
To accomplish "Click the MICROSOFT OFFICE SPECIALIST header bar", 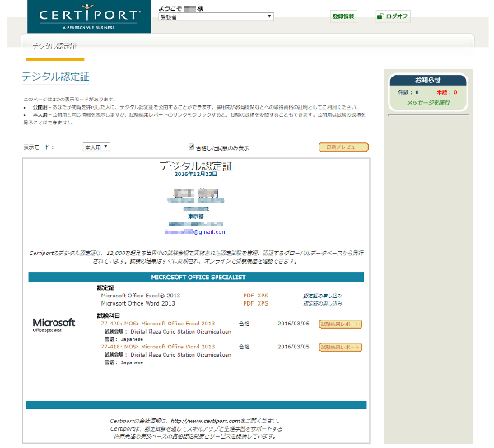I will pos(196,278).
